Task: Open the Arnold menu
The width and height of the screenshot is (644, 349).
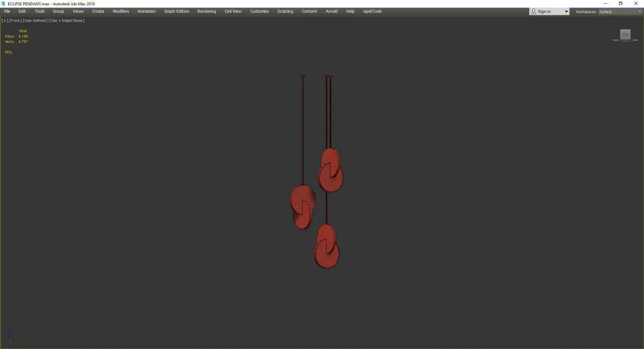Action: point(332,11)
